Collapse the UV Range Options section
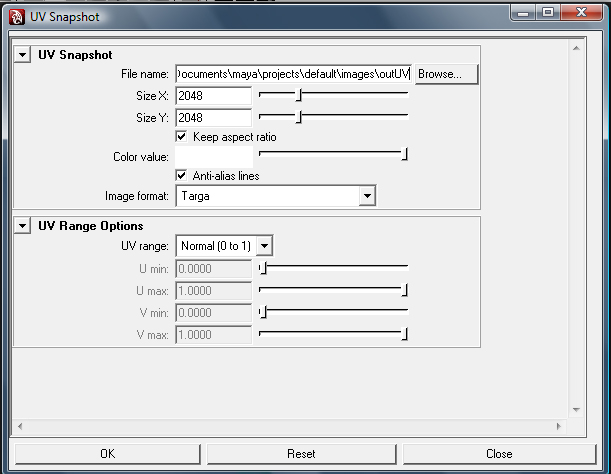611x474 pixels. tap(22, 226)
